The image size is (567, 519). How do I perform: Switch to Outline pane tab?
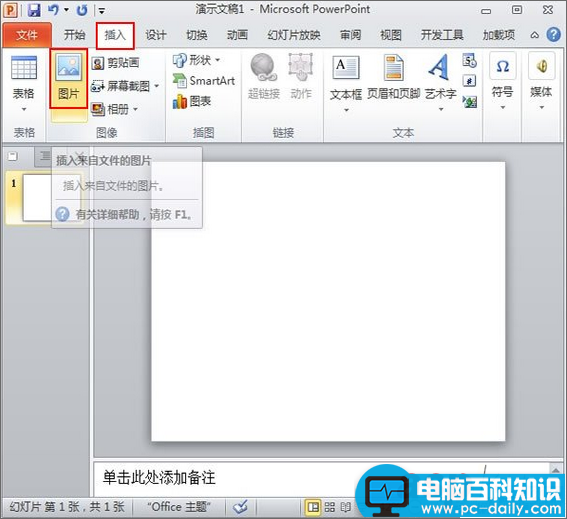point(43,156)
